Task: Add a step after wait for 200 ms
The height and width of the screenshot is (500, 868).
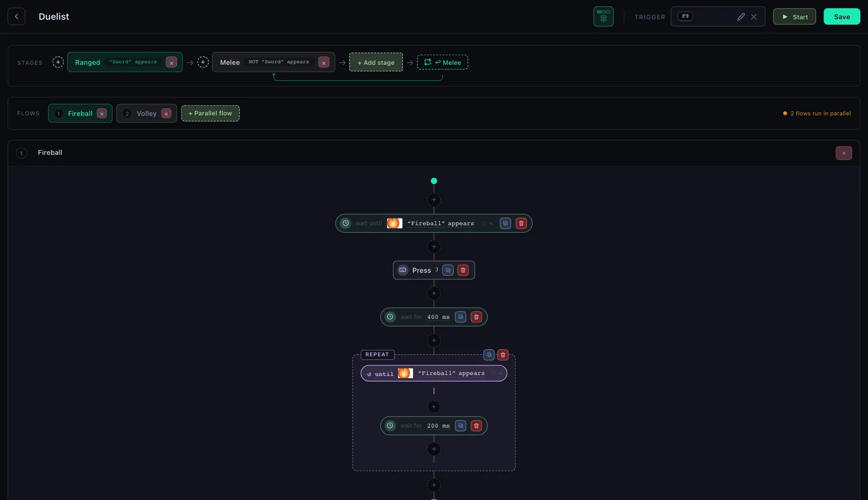Action: click(x=434, y=449)
